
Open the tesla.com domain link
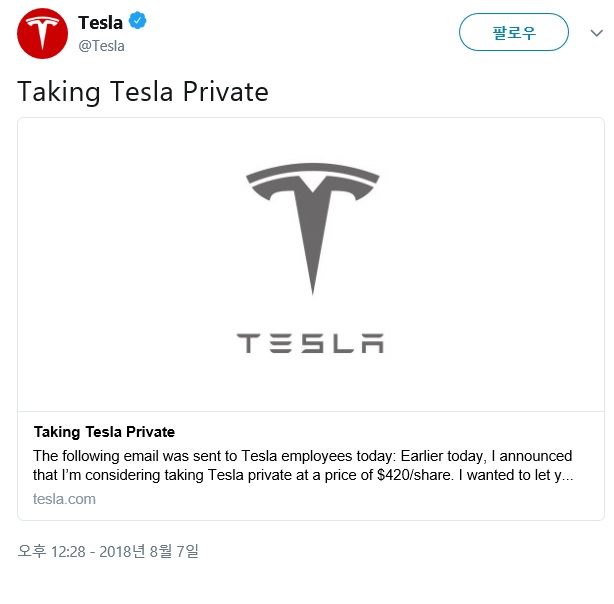(x=64, y=499)
